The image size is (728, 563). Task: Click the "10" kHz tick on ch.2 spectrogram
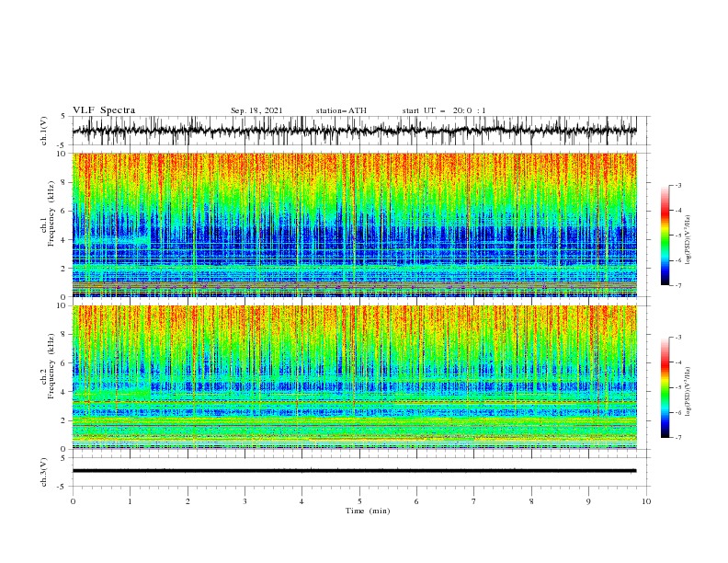(62, 305)
